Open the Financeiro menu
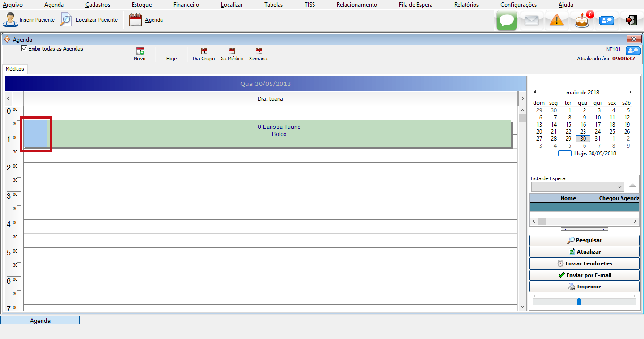 tap(186, 5)
